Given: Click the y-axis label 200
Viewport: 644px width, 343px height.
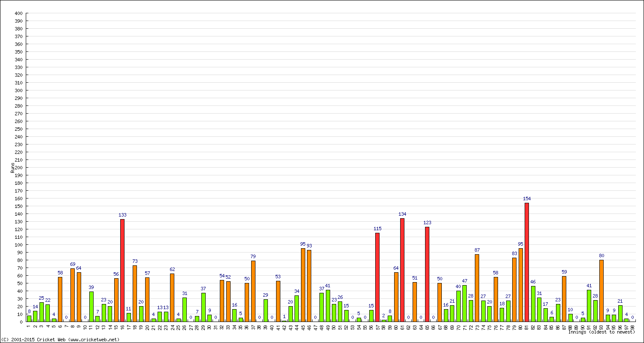Looking at the screenshot, I should (18, 167).
